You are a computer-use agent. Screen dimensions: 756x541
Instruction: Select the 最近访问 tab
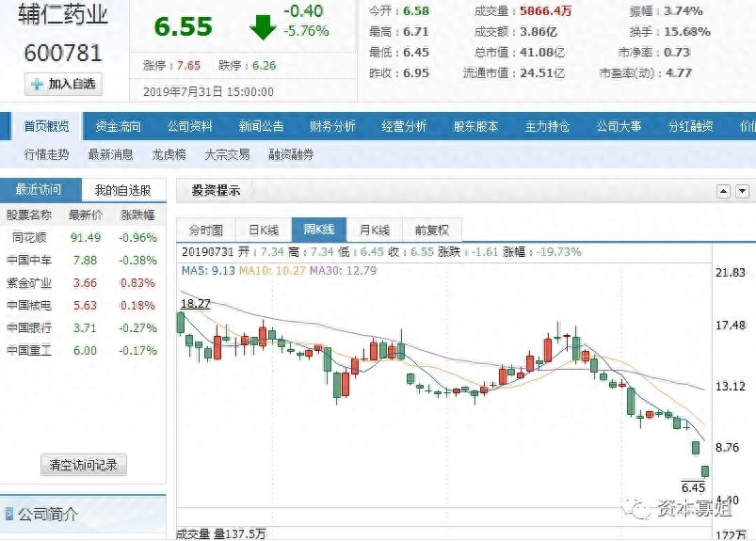[40, 190]
